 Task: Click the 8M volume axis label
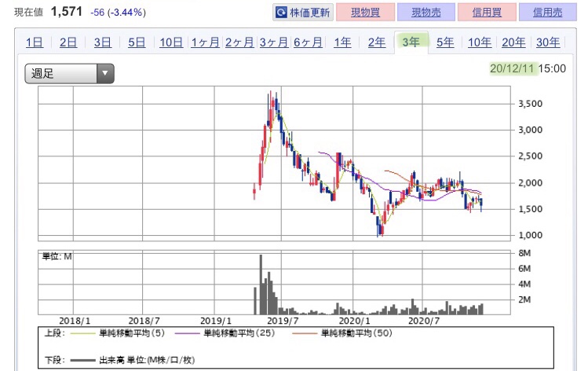click(524, 253)
